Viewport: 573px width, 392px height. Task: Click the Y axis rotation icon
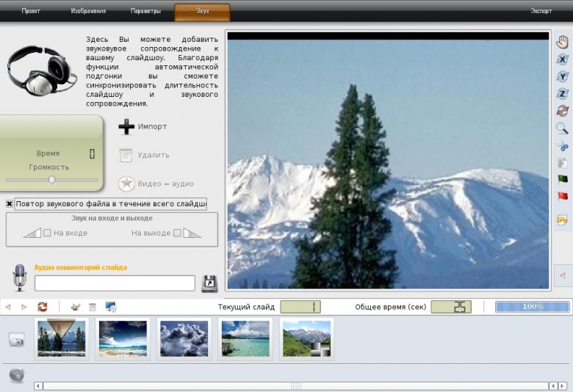coord(563,76)
